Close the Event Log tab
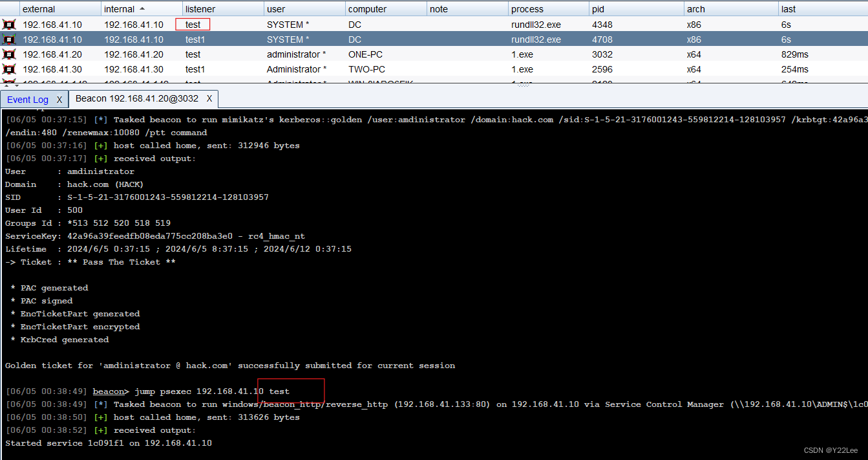This screenshot has width=868, height=460. (x=59, y=100)
